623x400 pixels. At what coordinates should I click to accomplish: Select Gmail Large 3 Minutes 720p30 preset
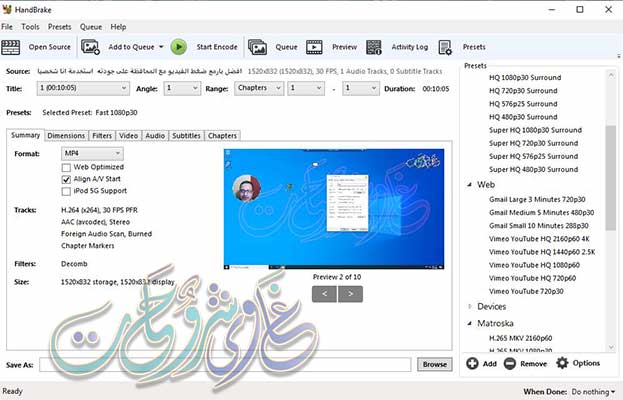coord(537,199)
